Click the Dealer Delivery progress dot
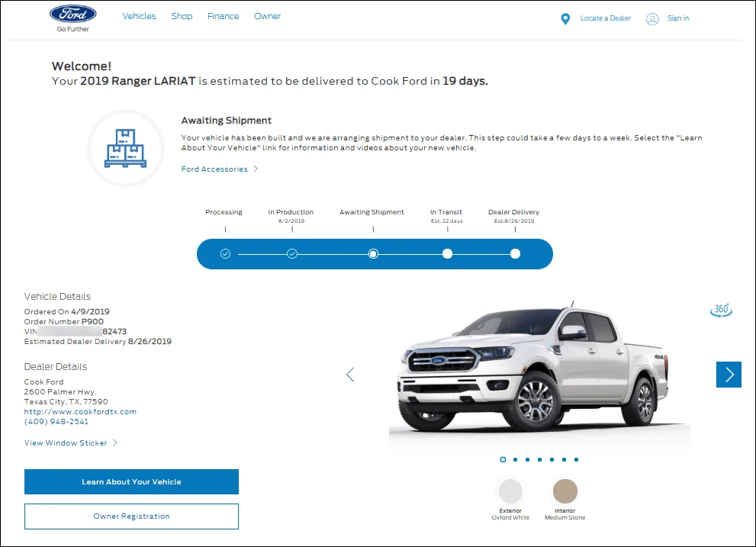The height and width of the screenshot is (547, 756). (x=516, y=254)
